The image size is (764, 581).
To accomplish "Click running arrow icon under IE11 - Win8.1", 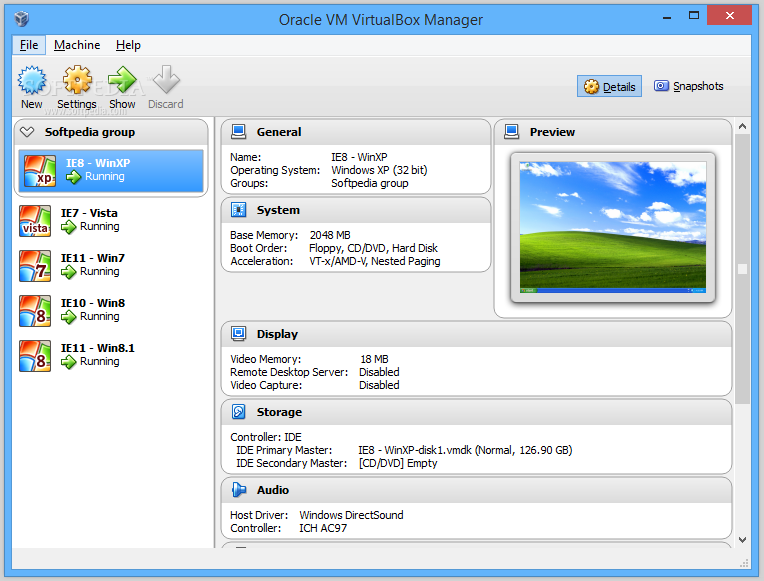I will pos(69,362).
